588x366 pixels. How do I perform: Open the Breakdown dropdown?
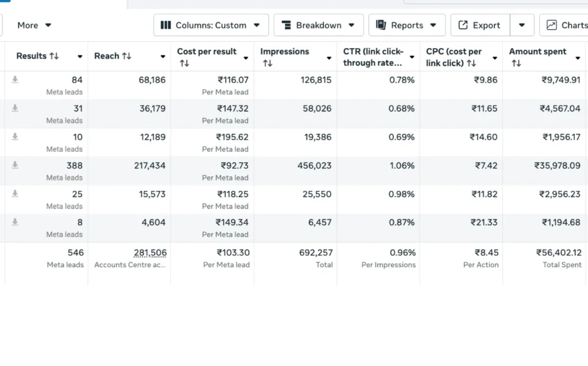tap(318, 25)
